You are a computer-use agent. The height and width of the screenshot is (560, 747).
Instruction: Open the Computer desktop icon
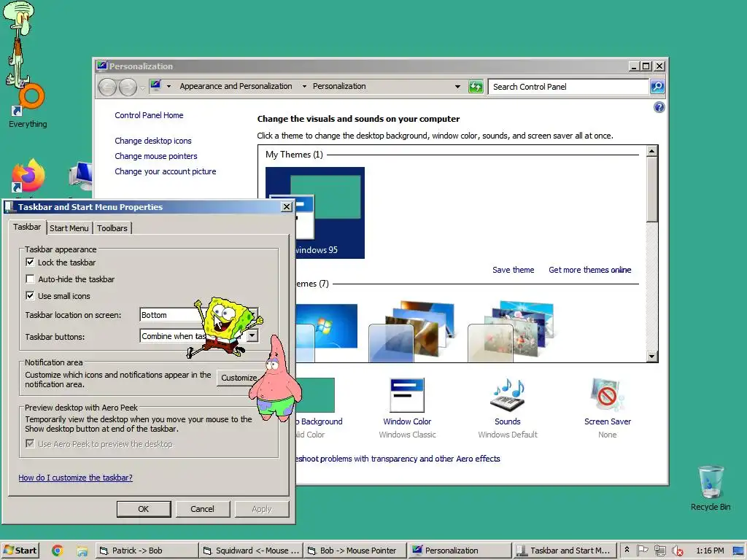tap(81, 176)
